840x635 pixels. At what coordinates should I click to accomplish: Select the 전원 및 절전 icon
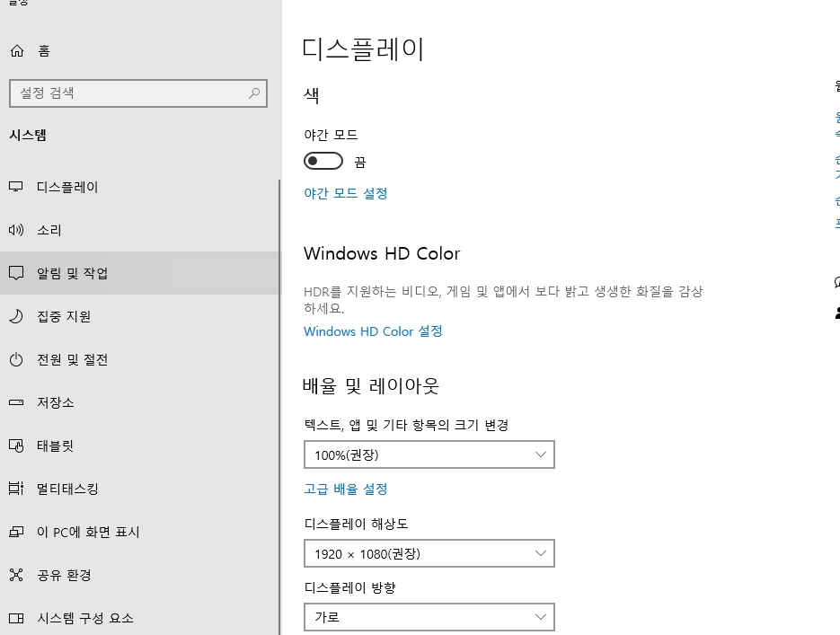coord(16,359)
